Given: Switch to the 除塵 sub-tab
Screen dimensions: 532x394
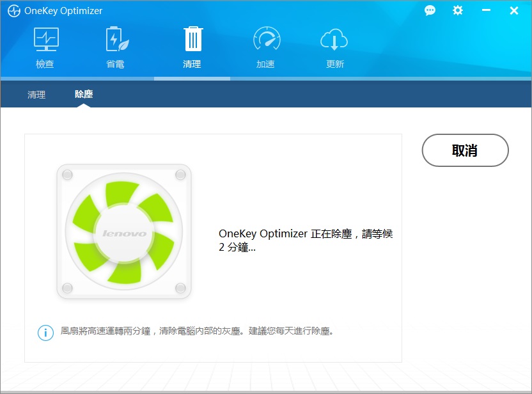Looking at the screenshot, I should click(x=84, y=94).
